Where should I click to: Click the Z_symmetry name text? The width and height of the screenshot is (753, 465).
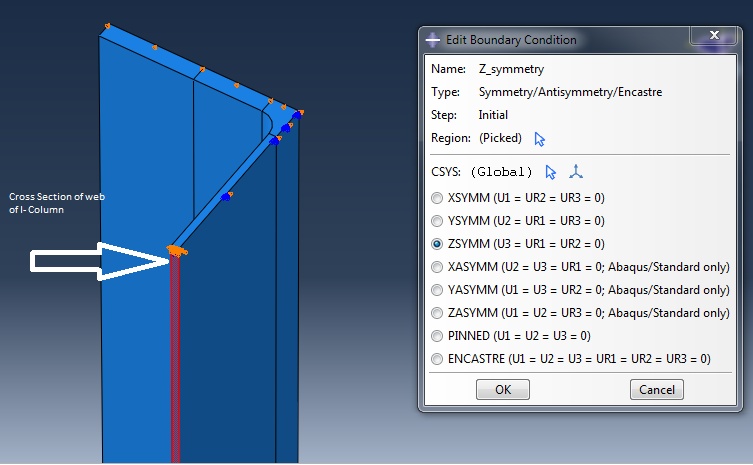511,70
